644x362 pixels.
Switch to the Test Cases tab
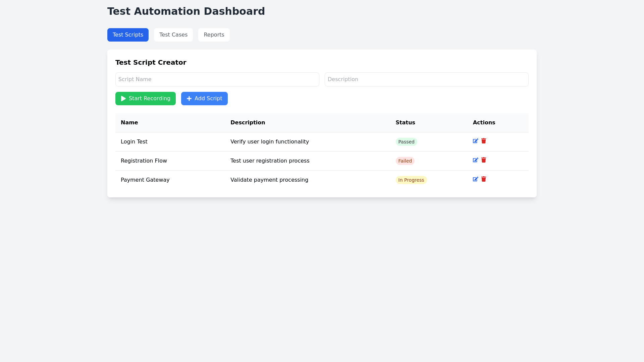[173, 35]
